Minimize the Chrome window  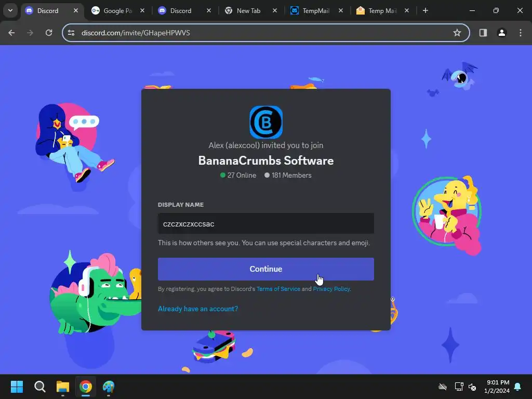472,11
